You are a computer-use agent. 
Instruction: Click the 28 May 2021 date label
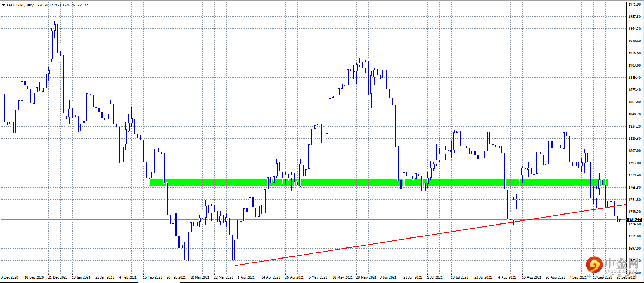tap(366, 277)
